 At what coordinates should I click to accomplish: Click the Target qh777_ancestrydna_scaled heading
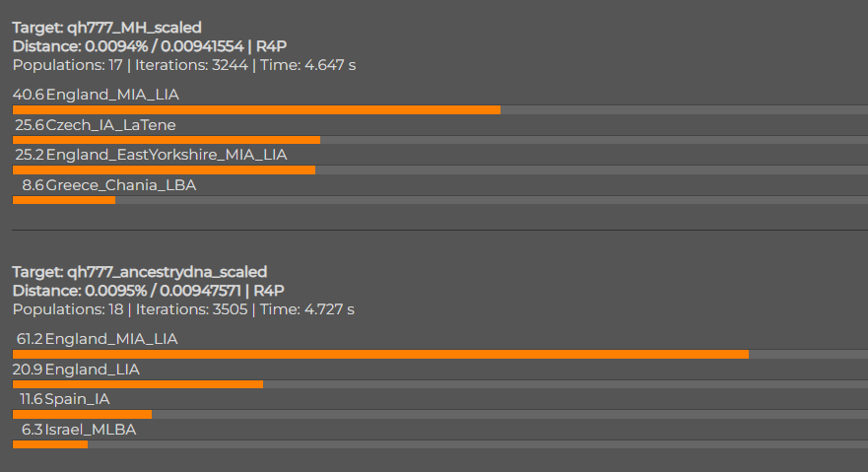[140, 272]
